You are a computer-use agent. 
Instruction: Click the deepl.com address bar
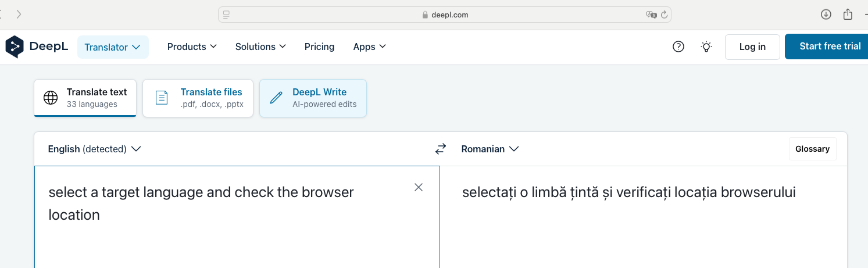(x=445, y=15)
